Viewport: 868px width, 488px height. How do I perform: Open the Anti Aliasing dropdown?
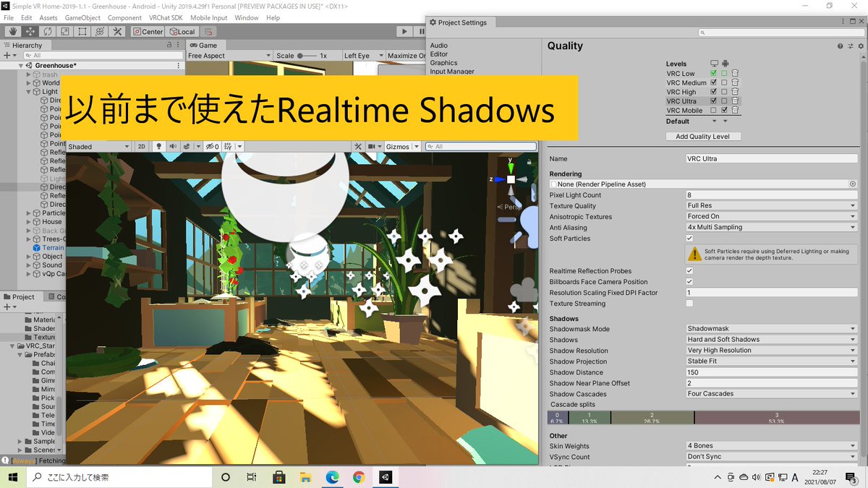click(x=771, y=227)
